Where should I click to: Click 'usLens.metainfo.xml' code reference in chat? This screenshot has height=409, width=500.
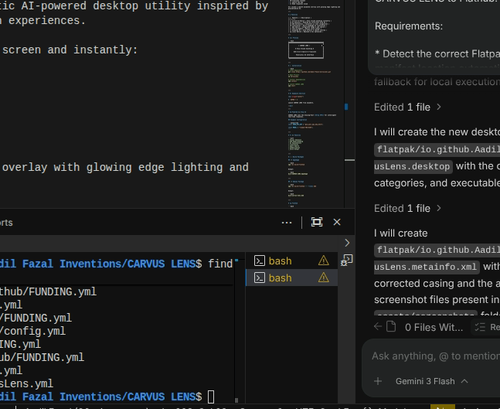[x=426, y=267]
